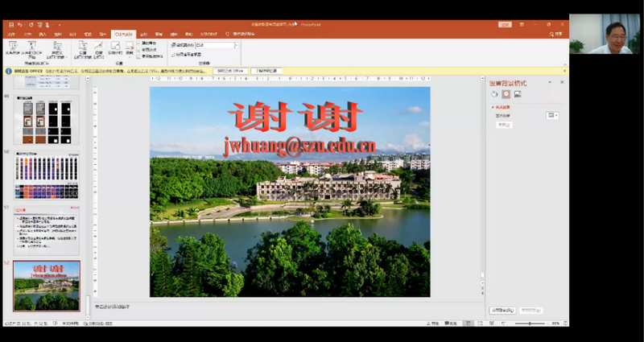Image resolution: width=644 pixels, height=342 pixels.
Task: Open the artistic effects preset dropdown
Action: coord(552,116)
